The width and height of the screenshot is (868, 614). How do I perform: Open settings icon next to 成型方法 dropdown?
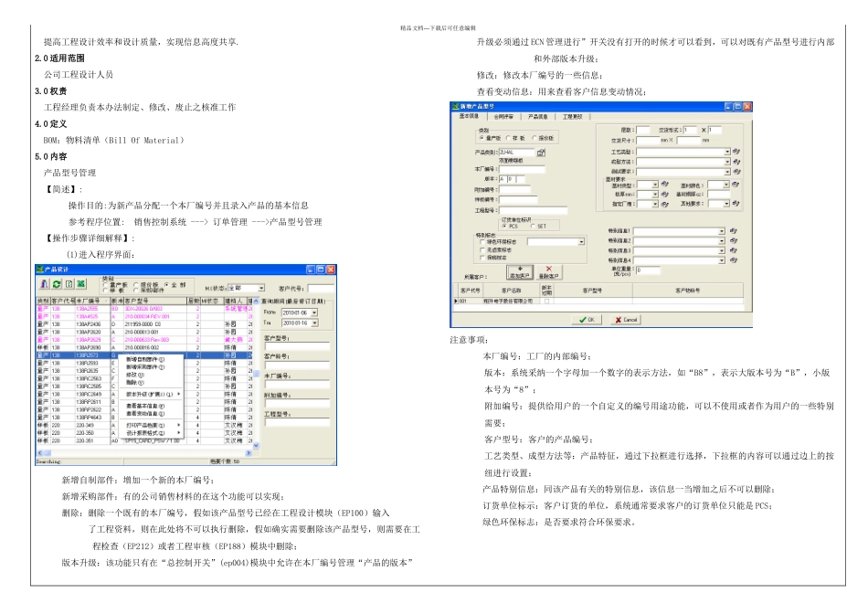click(736, 161)
